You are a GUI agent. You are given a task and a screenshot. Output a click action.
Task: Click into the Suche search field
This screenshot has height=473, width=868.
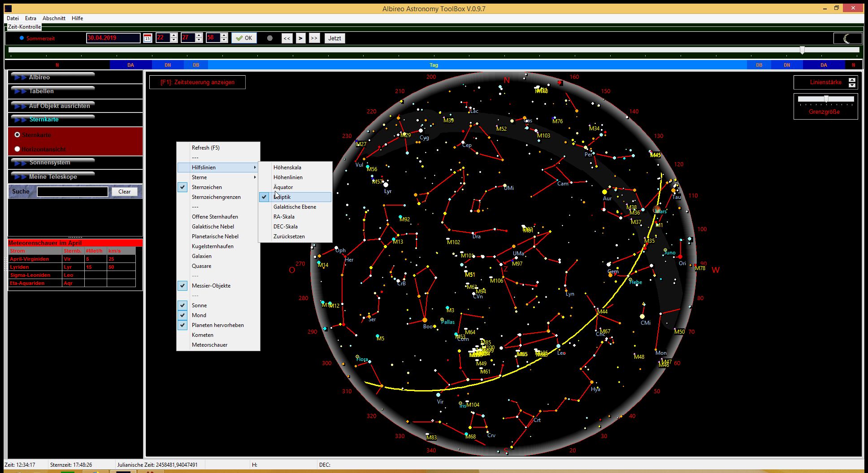point(73,192)
